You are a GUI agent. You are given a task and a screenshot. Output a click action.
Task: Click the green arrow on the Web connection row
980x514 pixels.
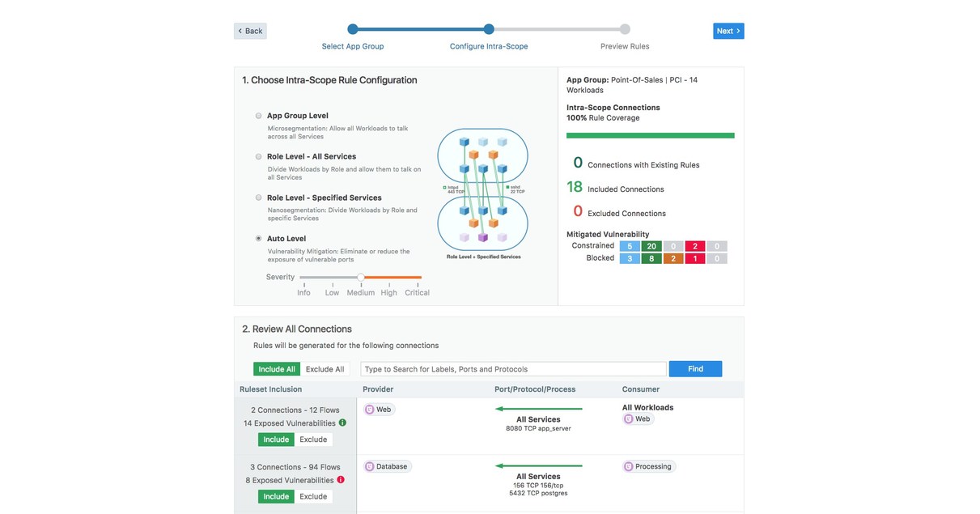(x=538, y=409)
